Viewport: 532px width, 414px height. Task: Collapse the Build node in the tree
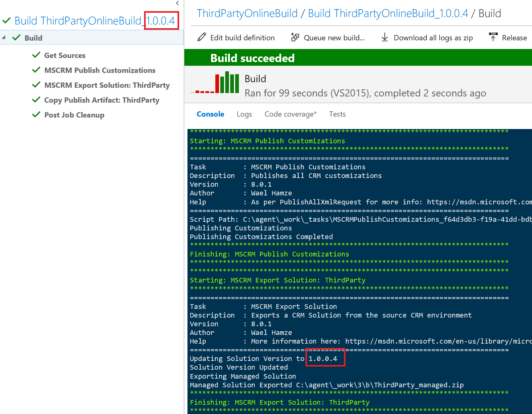[4, 37]
